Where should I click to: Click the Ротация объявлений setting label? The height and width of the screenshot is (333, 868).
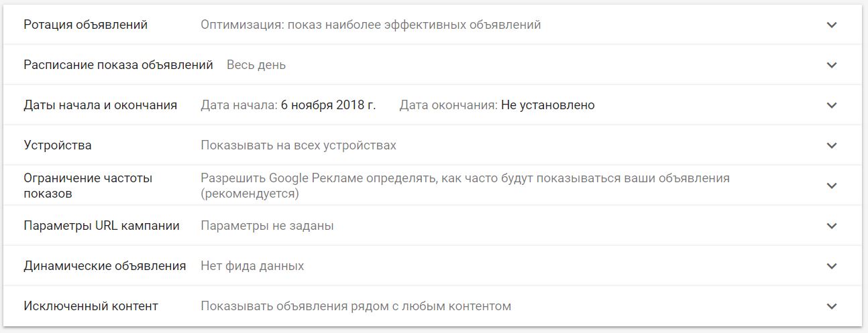point(86,25)
